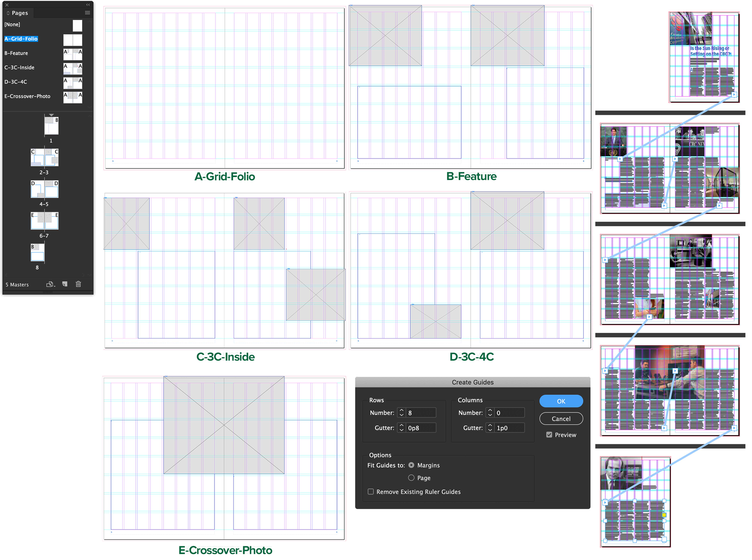Click the D-3C-4C master spread thumbnail
752x560 pixels.
(x=73, y=83)
